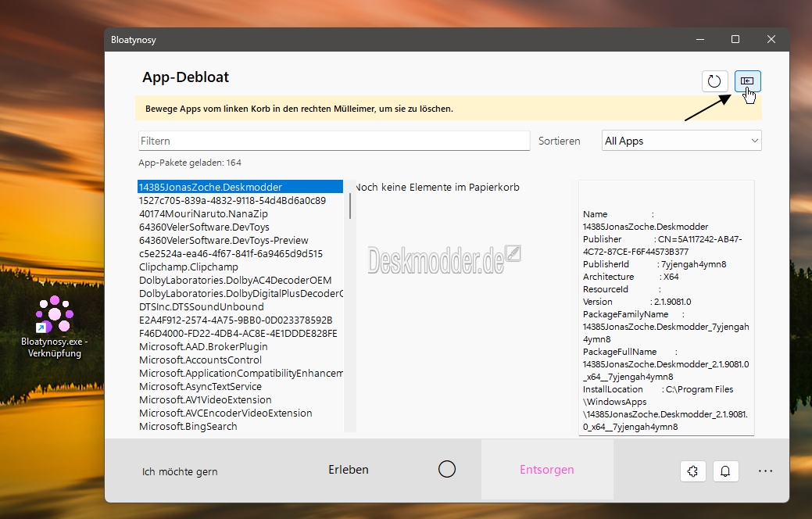
Task: Close the Bloatynosy window
Action: (771, 39)
